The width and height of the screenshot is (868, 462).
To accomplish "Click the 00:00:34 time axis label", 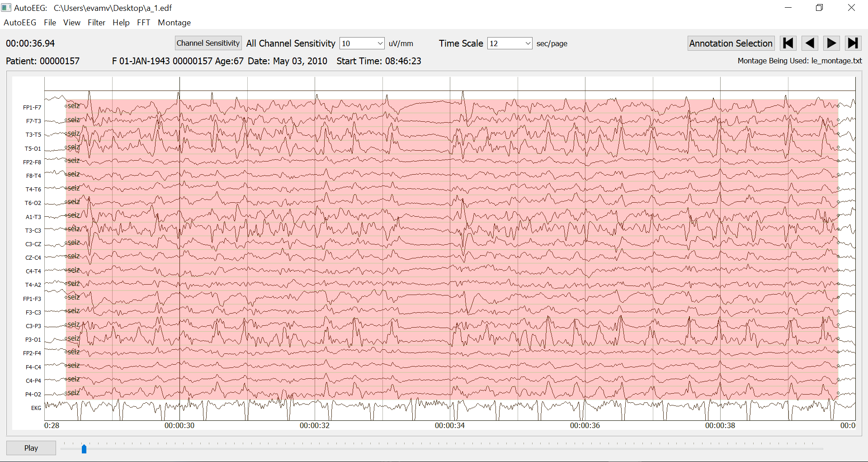I will 450,426.
